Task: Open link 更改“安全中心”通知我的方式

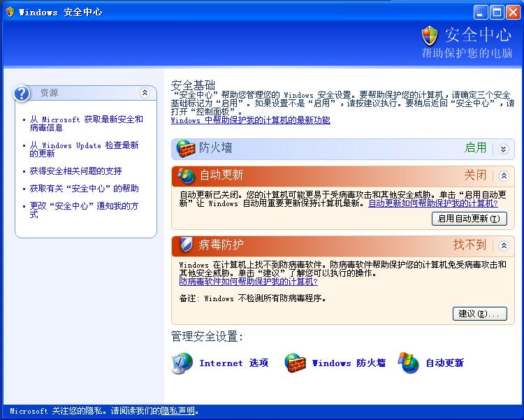Action: click(x=84, y=210)
